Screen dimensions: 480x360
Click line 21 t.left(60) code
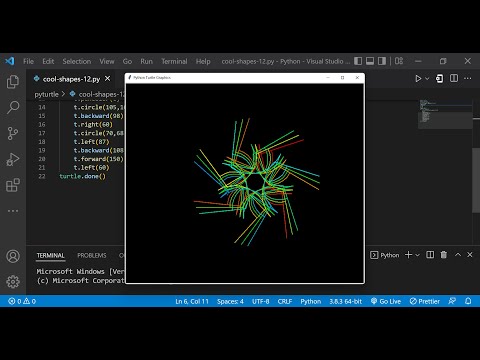(x=91, y=167)
